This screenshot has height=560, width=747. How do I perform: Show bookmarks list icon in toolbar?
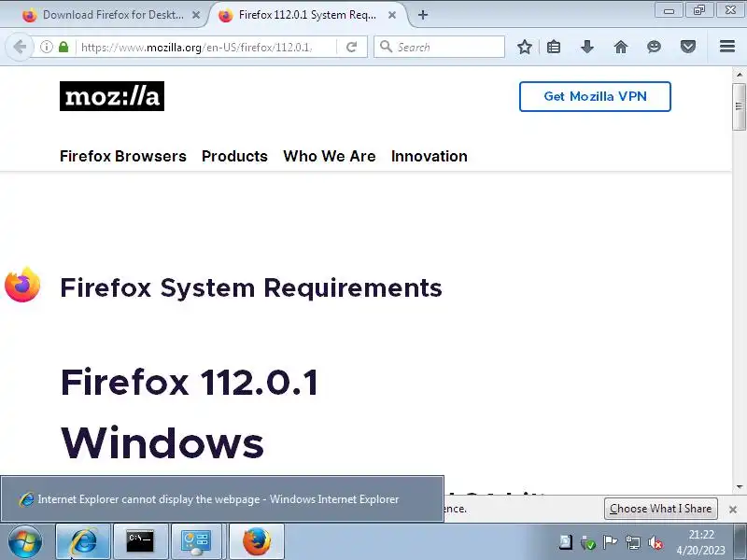pyautogui.click(x=554, y=47)
